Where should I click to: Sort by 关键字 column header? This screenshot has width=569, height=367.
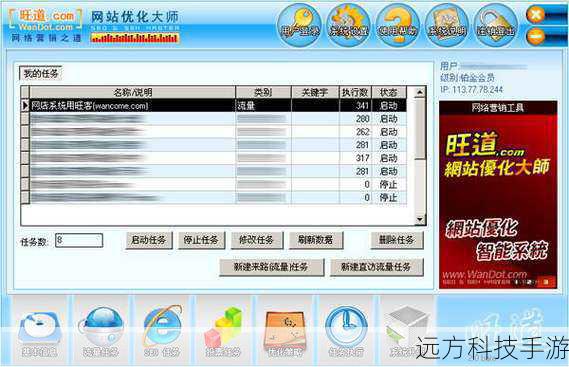315,92
